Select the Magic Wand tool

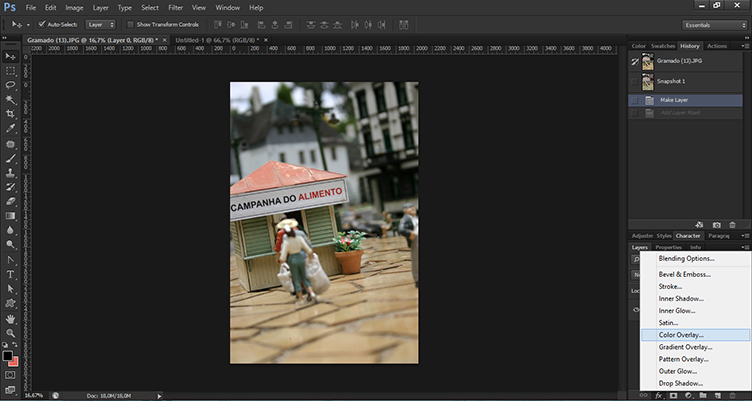pyautogui.click(x=10, y=100)
